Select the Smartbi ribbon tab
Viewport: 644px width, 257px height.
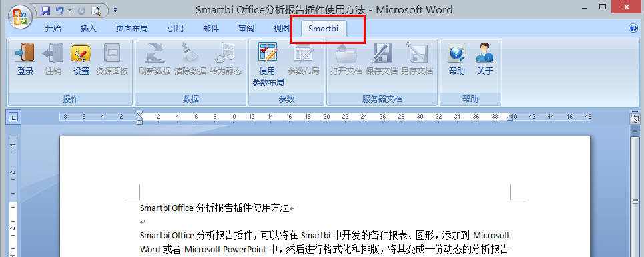[324, 28]
